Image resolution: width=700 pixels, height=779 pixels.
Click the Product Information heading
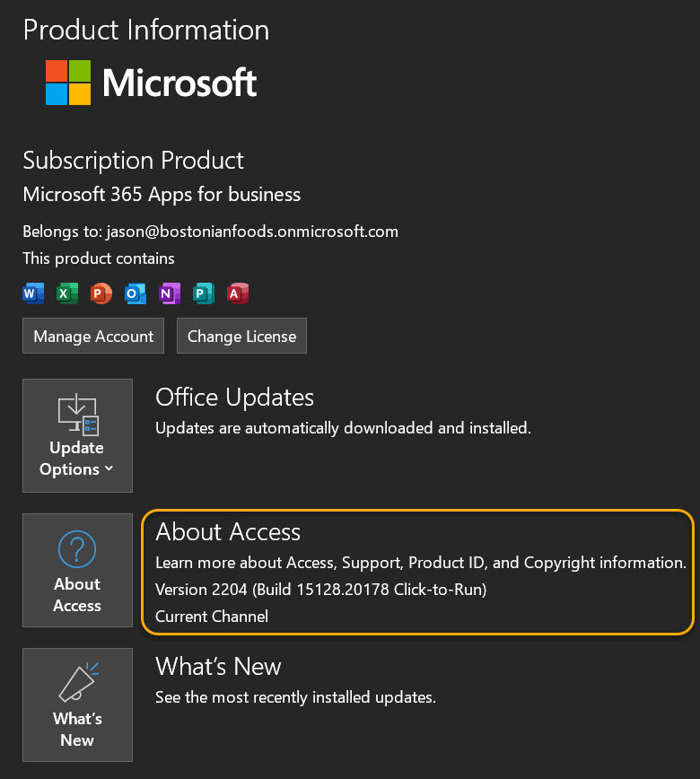click(146, 30)
